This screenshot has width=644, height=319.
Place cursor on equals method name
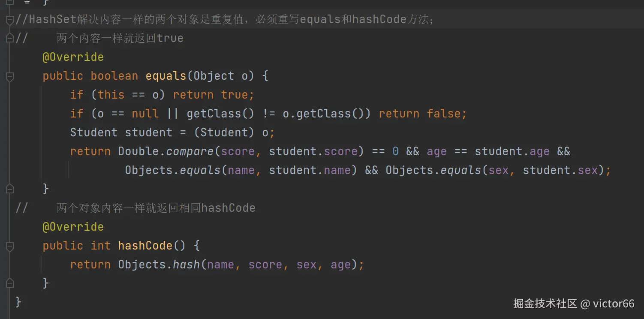tap(166, 76)
